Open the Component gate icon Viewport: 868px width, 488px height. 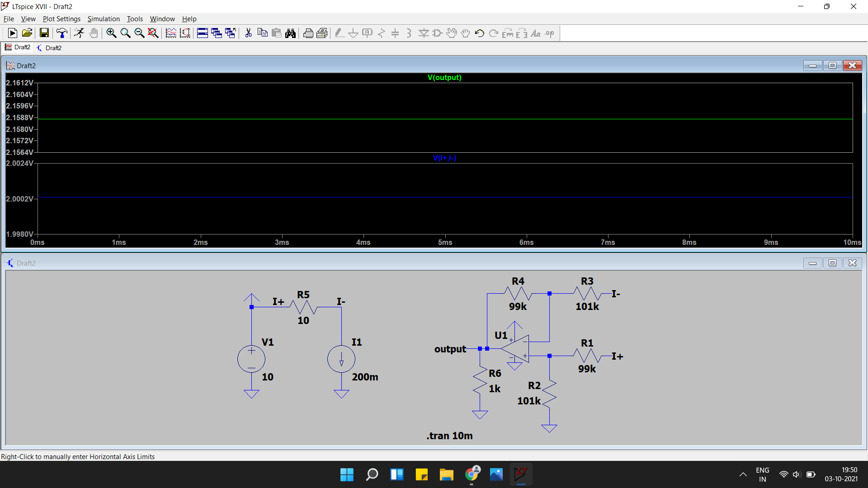(x=438, y=33)
